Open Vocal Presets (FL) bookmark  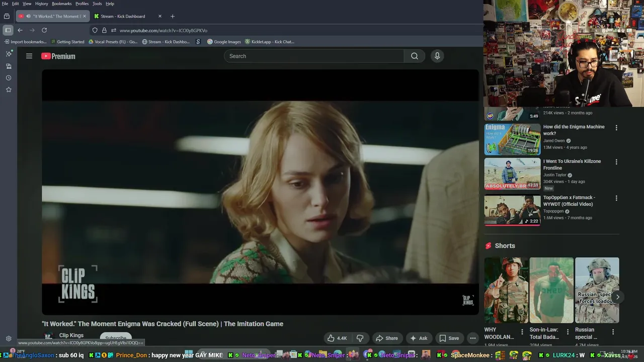coord(113,42)
